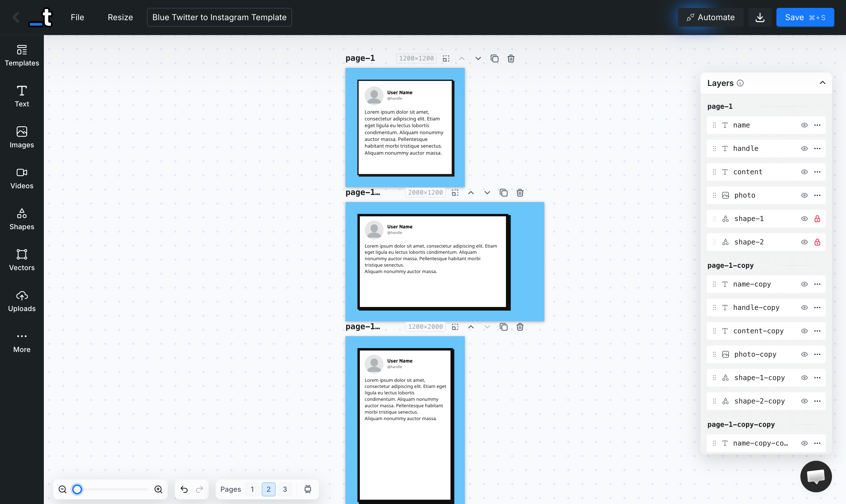Zoom out using the magnifier minus icon
This screenshot has height=504, width=846.
pos(63,489)
